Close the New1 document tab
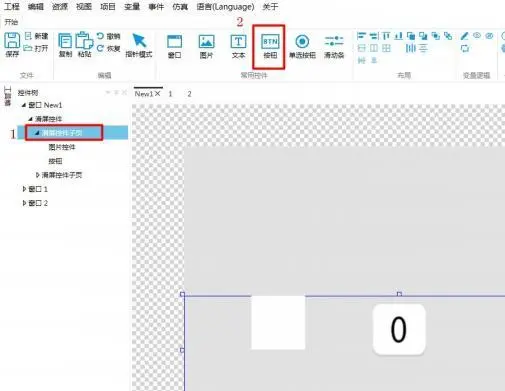This screenshot has height=391, width=505. click(158, 94)
